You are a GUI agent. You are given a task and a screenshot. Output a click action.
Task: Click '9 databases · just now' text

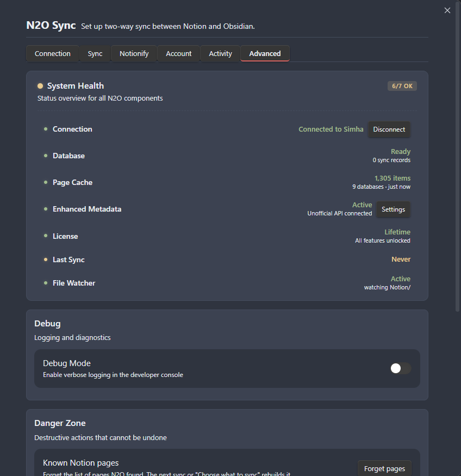(x=381, y=187)
